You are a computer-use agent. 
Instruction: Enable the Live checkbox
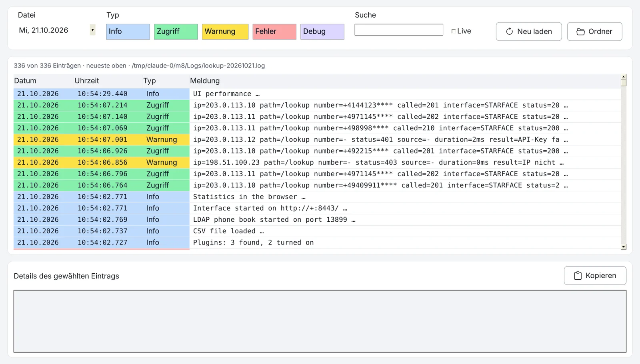(453, 31)
